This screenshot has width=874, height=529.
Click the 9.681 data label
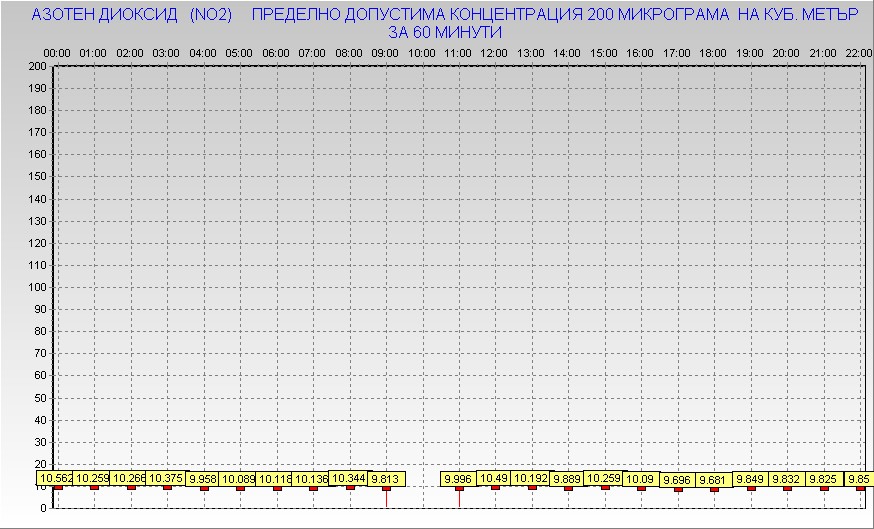click(x=714, y=480)
